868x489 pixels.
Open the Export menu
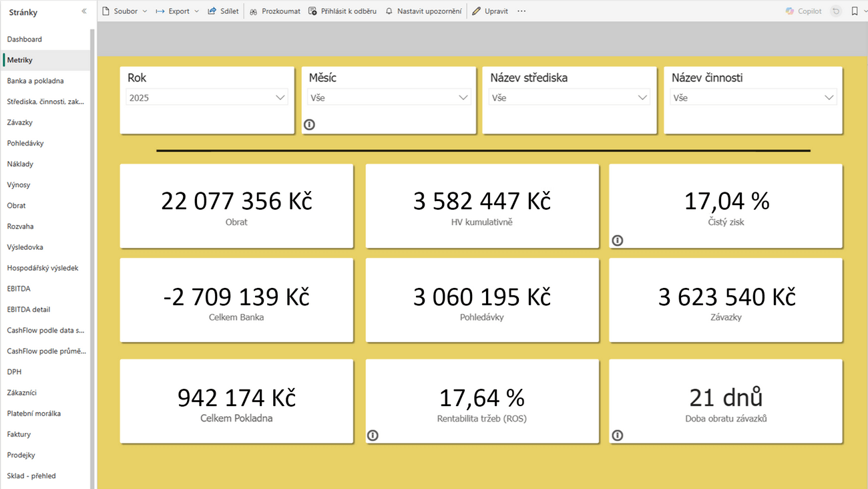point(178,11)
